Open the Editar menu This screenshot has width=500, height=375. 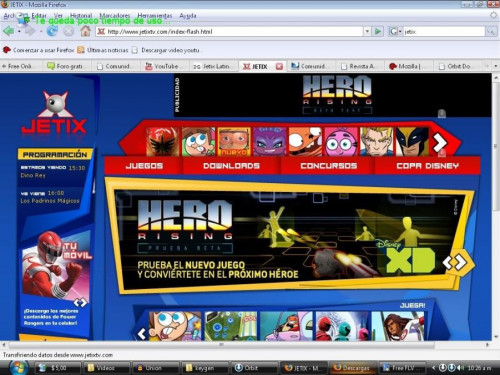coord(39,15)
